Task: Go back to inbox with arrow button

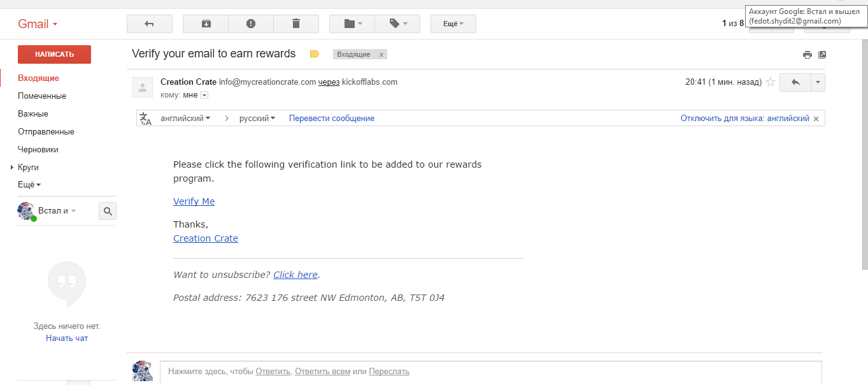Action: point(150,24)
